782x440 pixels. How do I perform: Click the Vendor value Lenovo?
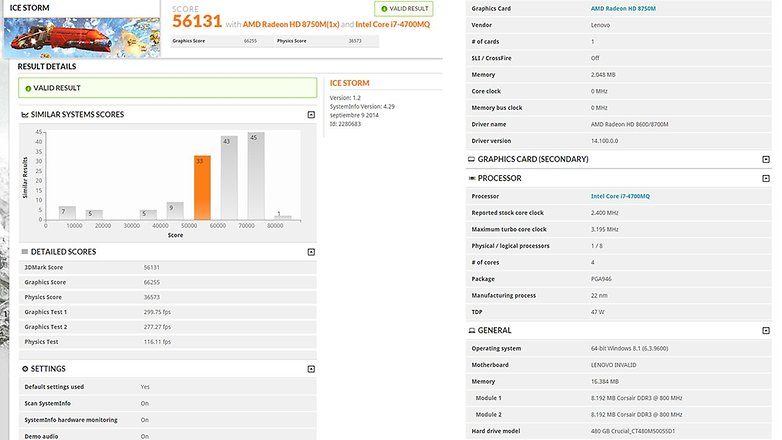tap(600, 25)
